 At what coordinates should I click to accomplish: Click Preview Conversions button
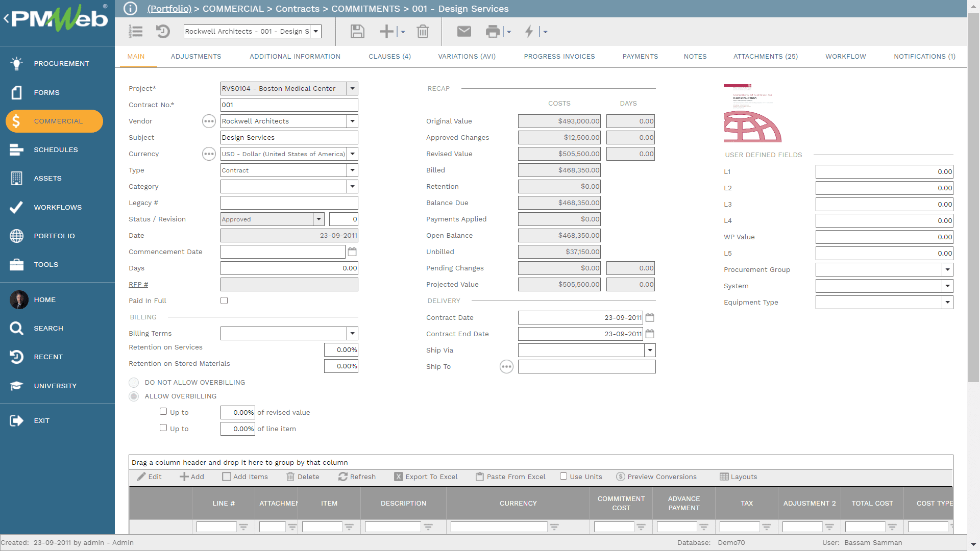point(656,477)
